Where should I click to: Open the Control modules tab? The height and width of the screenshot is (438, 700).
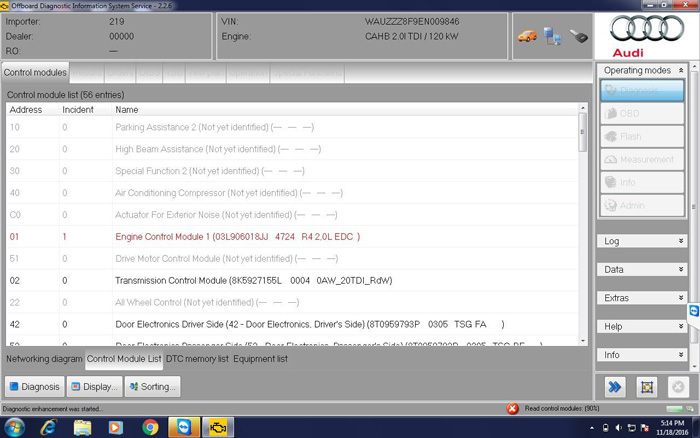pos(35,72)
